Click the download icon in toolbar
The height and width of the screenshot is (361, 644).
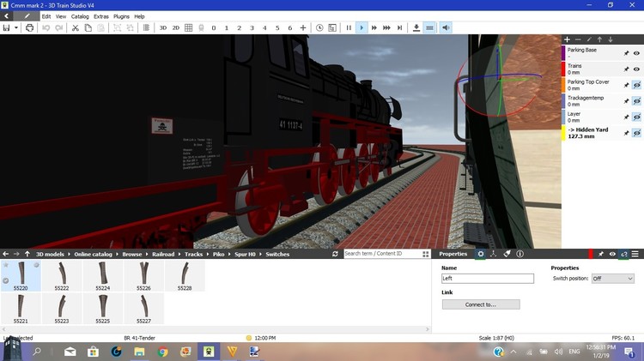416,28
